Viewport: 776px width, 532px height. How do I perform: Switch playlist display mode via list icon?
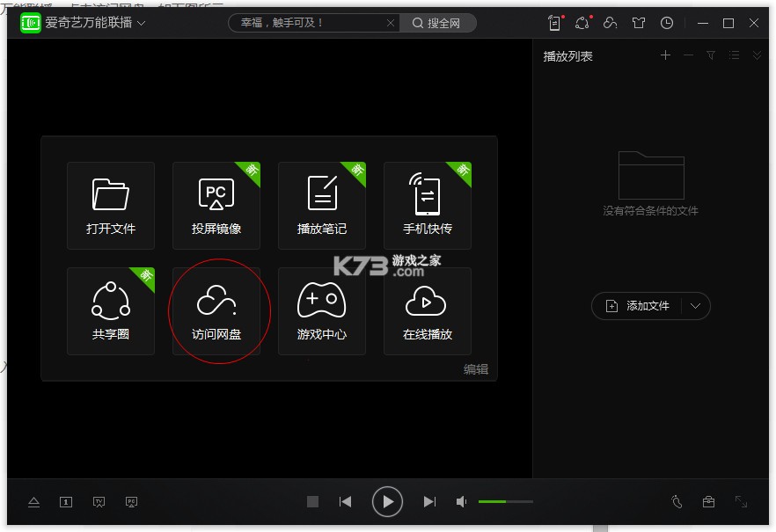(x=734, y=55)
